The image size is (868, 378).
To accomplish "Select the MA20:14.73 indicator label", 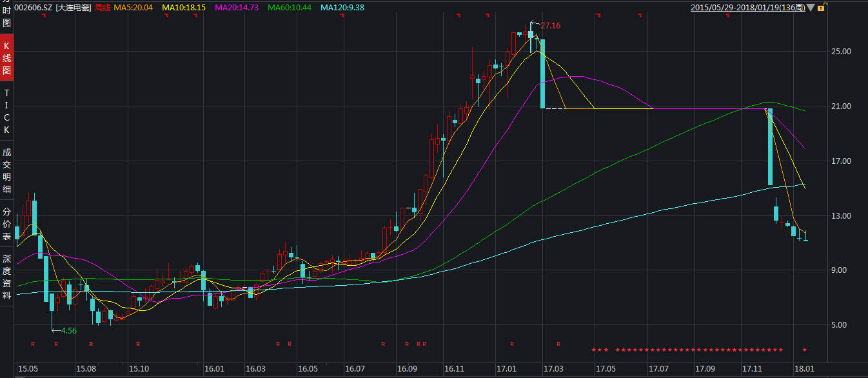I will 237,8.
